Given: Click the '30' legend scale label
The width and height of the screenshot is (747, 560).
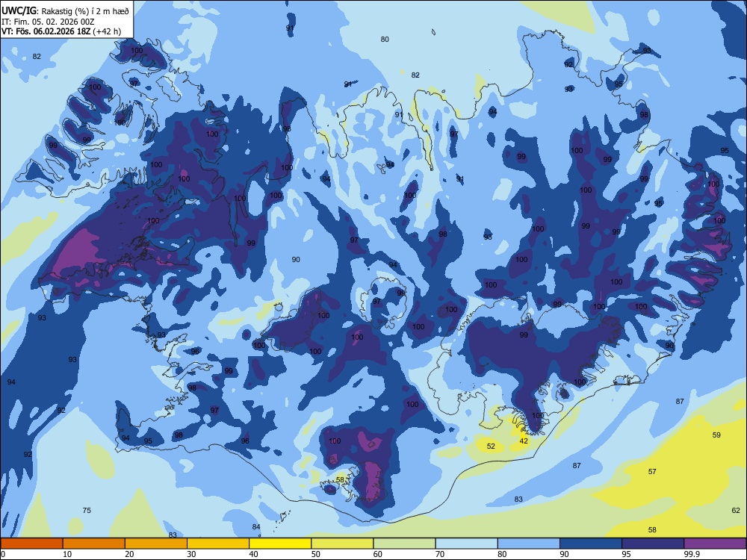Looking at the screenshot, I should click(x=191, y=554).
